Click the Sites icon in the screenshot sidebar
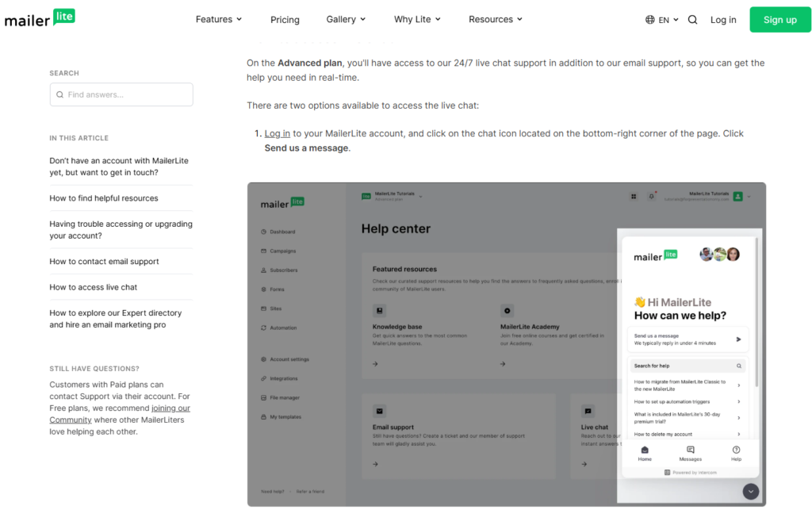Image resolution: width=812 pixels, height=525 pixels. click(263, 308)
